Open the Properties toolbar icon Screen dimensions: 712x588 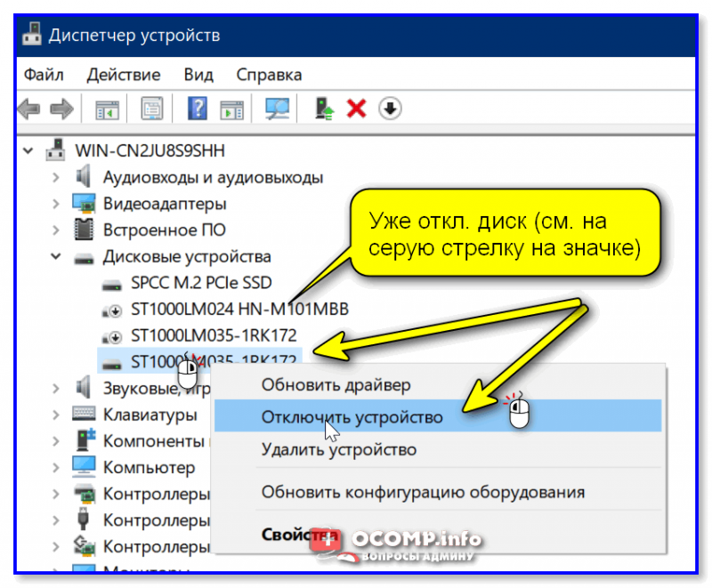tap(151, 109)
